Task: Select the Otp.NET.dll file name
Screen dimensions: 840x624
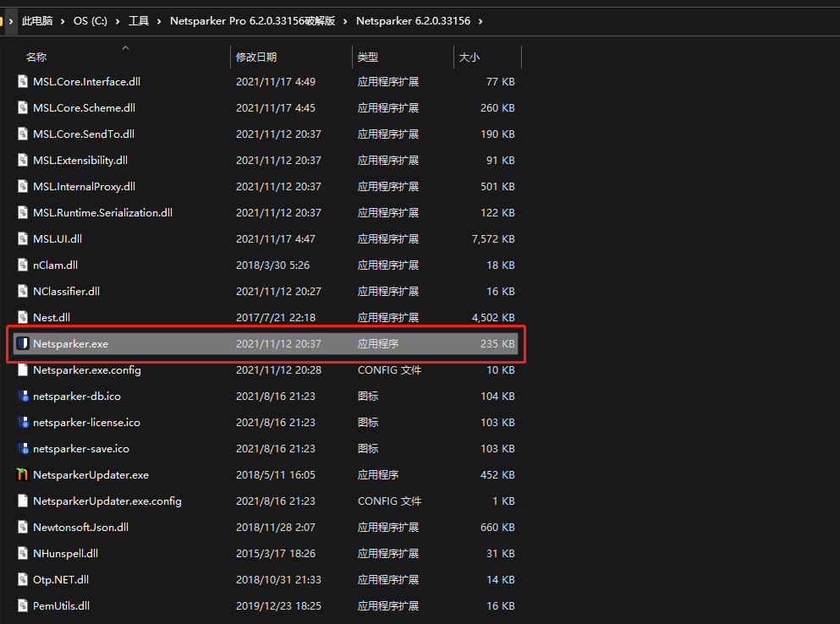Action: (x=61, y=579)
